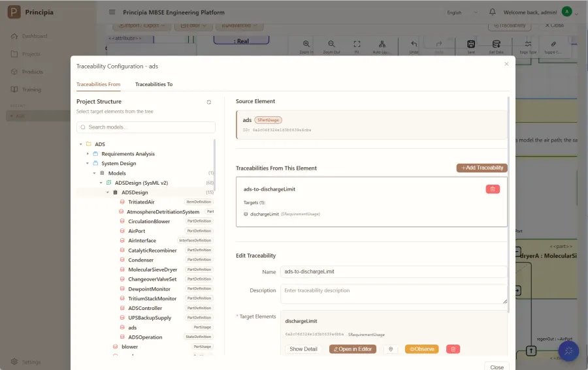Close the Traceability Configuration dialog with X
Viewport: 588px width, 370px height.
click(x=506, y=64)
